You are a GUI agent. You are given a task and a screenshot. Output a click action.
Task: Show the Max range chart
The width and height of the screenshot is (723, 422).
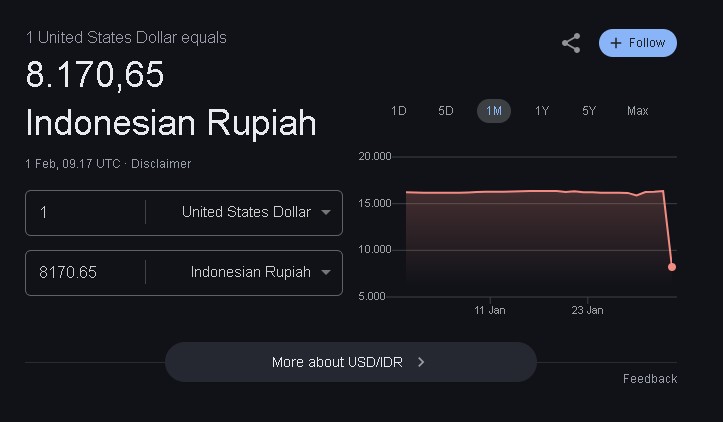point(638,111)
